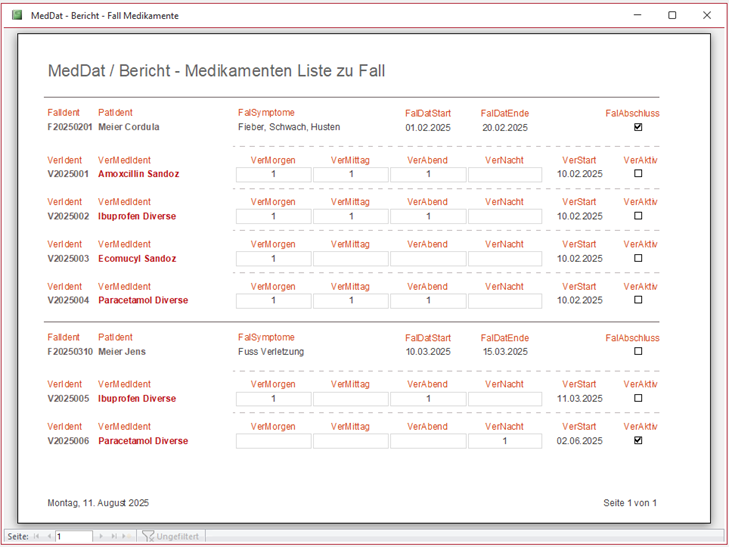The height and width of the screenshot is (547, 729).
Task: Click VerMorgen field of Amoxcillin Sandoz
Action: tap(273, 174)
